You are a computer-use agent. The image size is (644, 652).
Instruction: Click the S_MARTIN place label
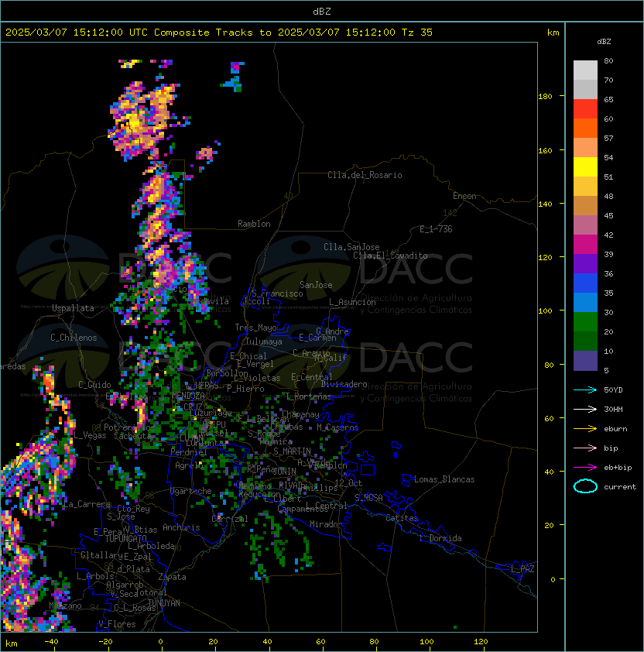click(292, 451)
